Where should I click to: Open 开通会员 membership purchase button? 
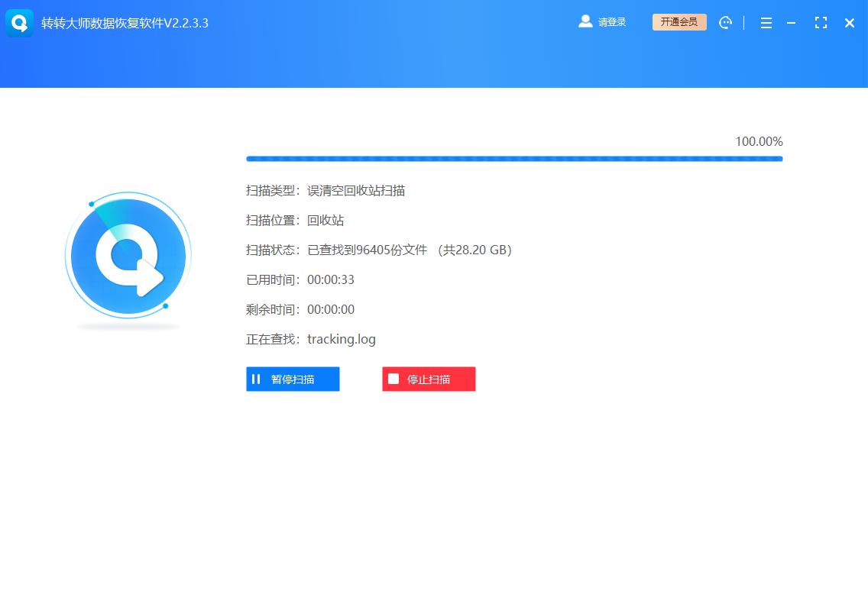[679, 22]
